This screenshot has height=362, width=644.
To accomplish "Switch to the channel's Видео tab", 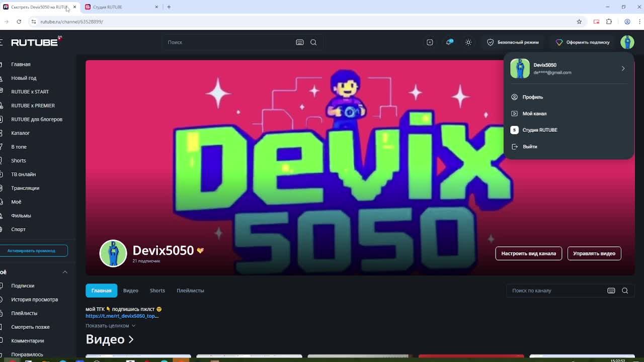I will click(131, 291).
